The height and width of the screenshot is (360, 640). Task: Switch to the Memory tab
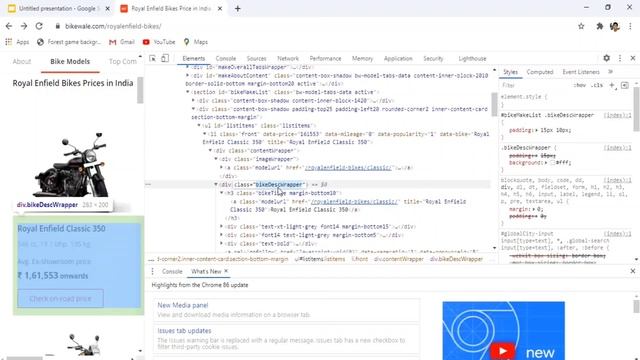[362, 59]
